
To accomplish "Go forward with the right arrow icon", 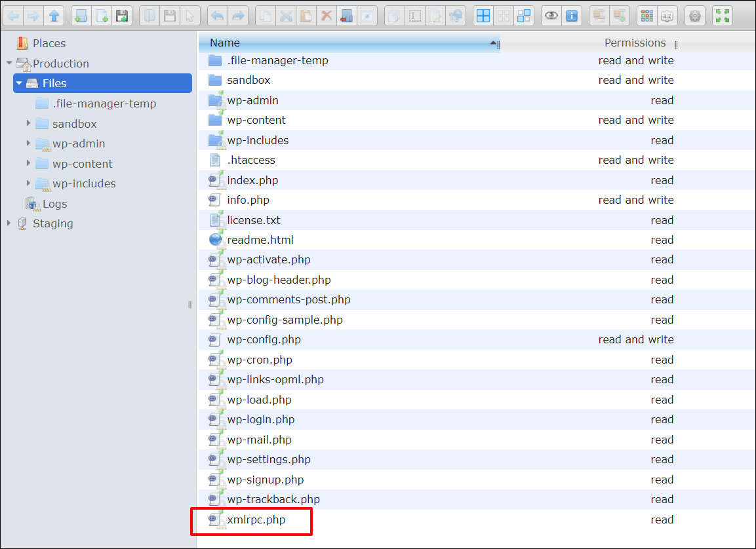I will (x=33, y=16).
